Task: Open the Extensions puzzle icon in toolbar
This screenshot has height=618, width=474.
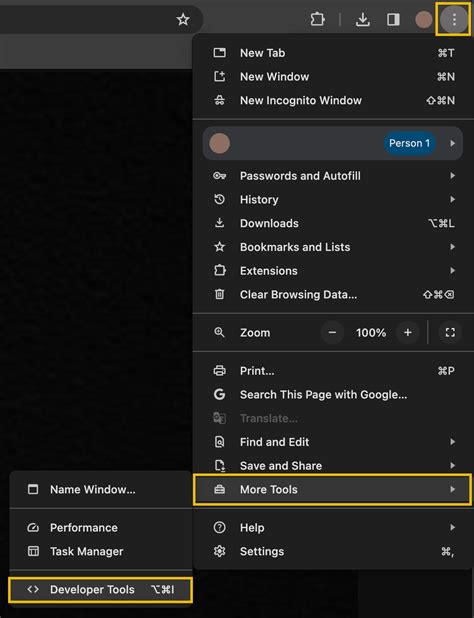Action: click(x=317, y=19)
